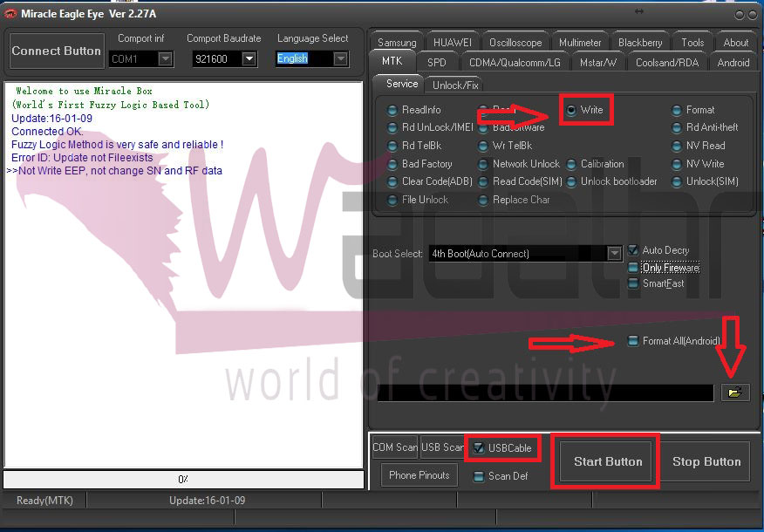Open the Language Select dropdown
764x532 pixels.
click(x=341, y=59)
